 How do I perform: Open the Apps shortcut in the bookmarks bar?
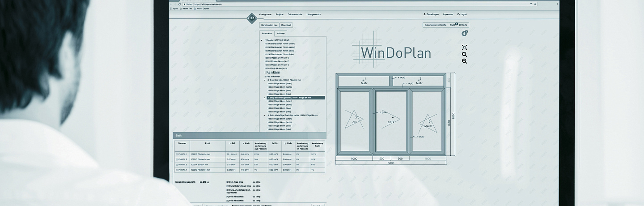pos(174,9)
